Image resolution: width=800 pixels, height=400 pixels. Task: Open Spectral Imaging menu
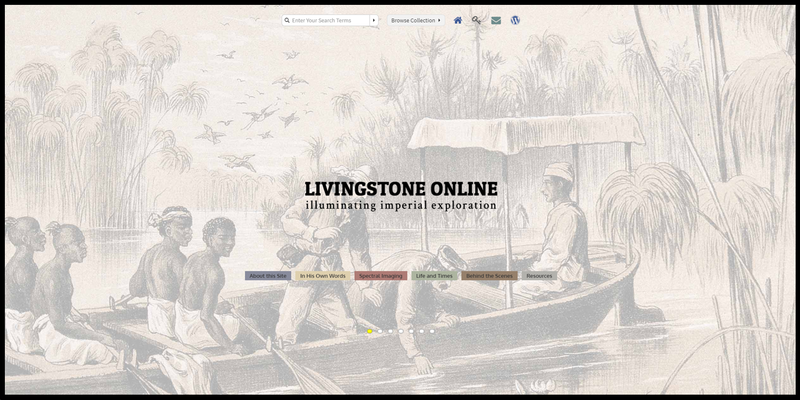(381, 276)
